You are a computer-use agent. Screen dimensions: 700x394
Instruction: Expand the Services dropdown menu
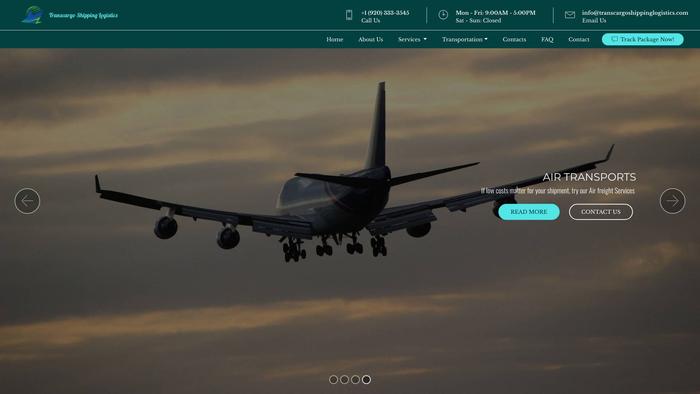412,39
